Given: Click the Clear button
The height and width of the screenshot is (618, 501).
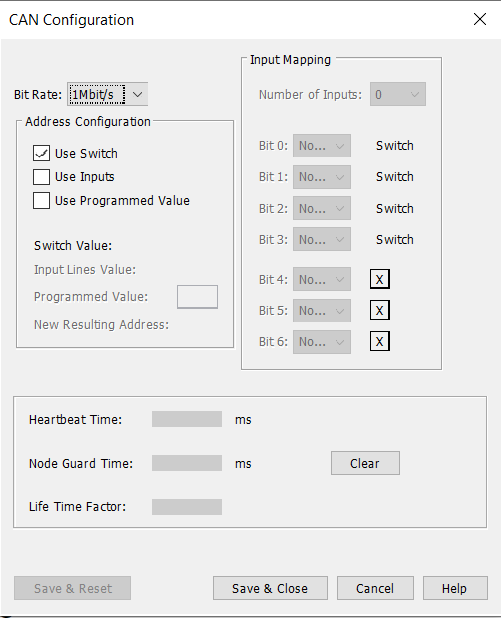Looking at the screenshot, I should coord(365,463).
